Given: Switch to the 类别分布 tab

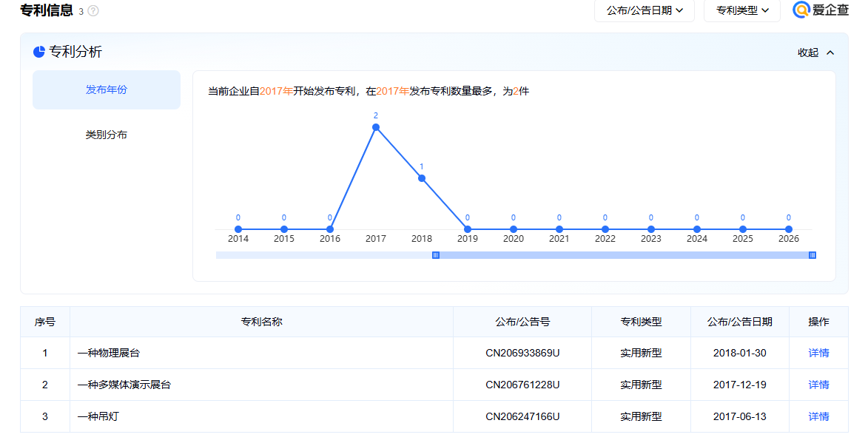Looking at the screenshot, I should [x=107, y=135].
